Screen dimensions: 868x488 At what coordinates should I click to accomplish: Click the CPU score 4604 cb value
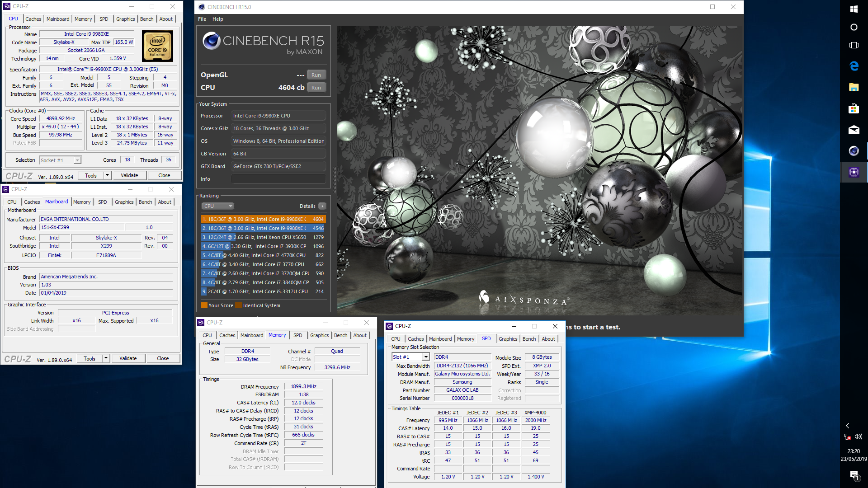(x=291, y=88)
